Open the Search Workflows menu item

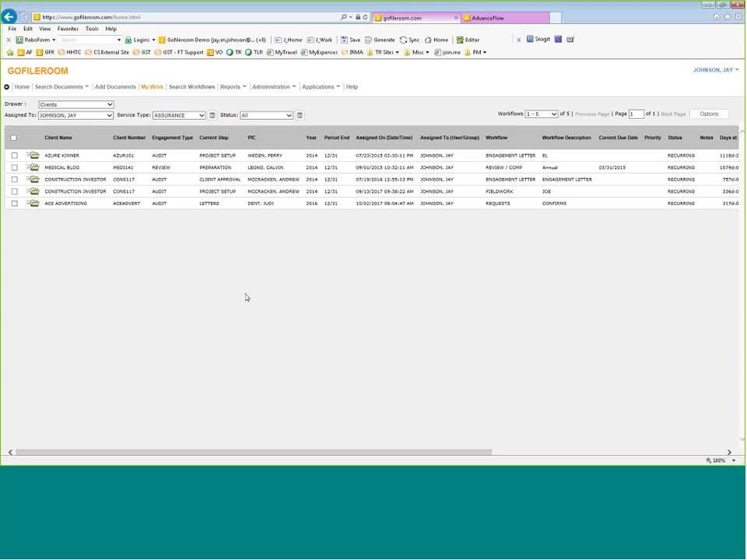pos(191,87)
